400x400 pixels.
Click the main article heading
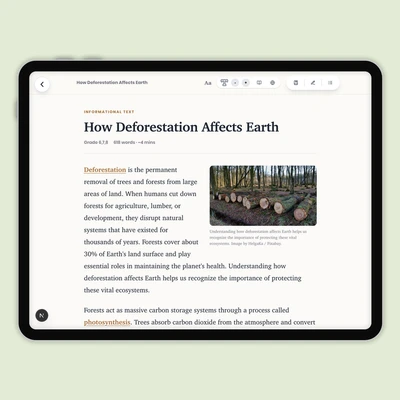[x=181, y=127]
